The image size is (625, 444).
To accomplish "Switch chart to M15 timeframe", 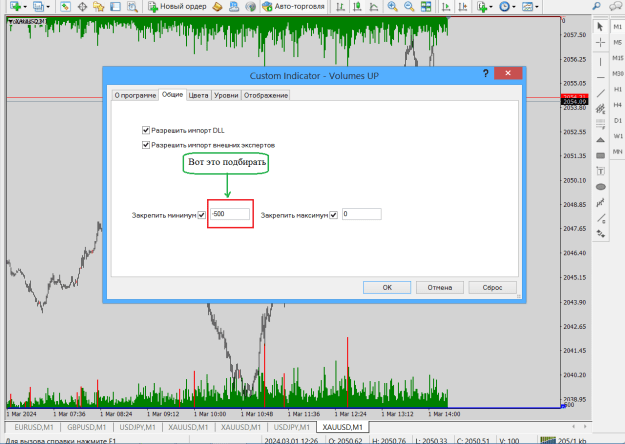I will pyautogui.click(x=617, y=58).
